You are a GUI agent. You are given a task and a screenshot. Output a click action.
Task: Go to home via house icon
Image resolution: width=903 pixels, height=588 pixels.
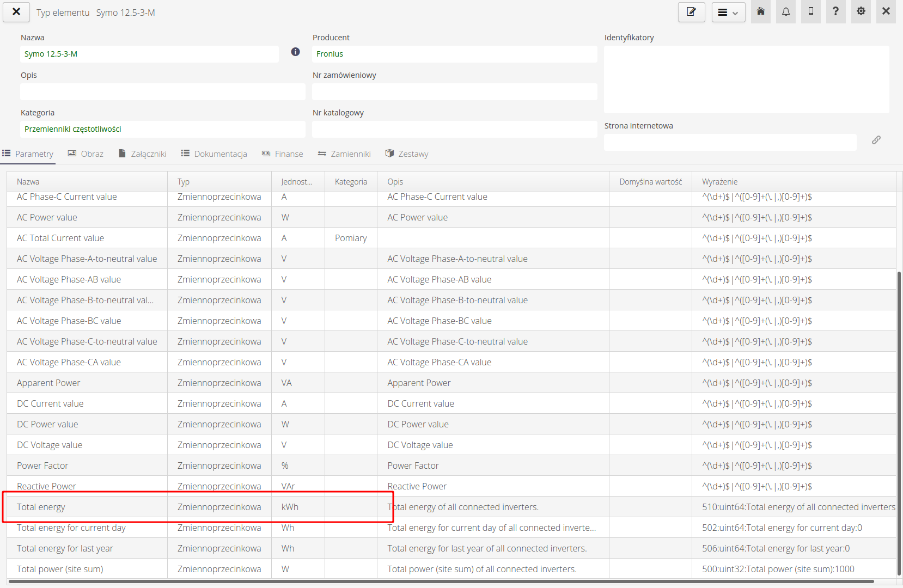761,11
